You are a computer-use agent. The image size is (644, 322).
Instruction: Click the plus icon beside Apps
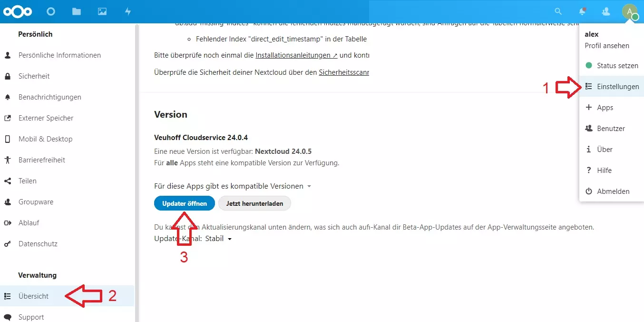(x=589, y=108)
